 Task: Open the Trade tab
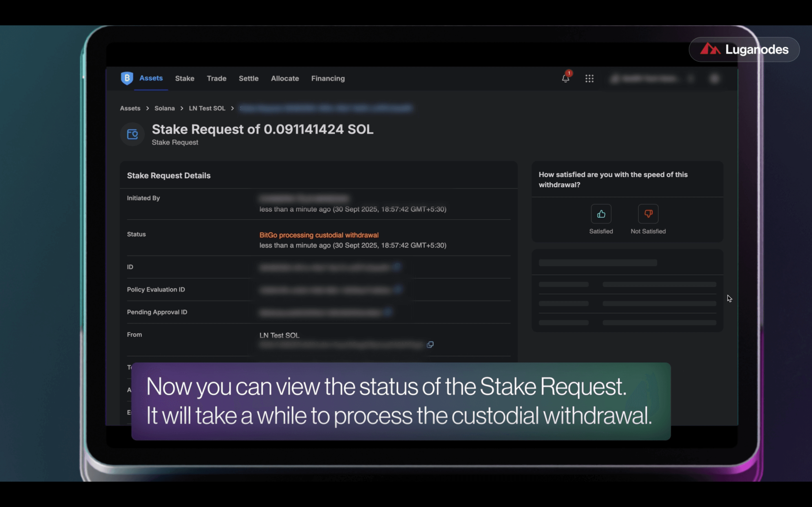click(217, 79)
